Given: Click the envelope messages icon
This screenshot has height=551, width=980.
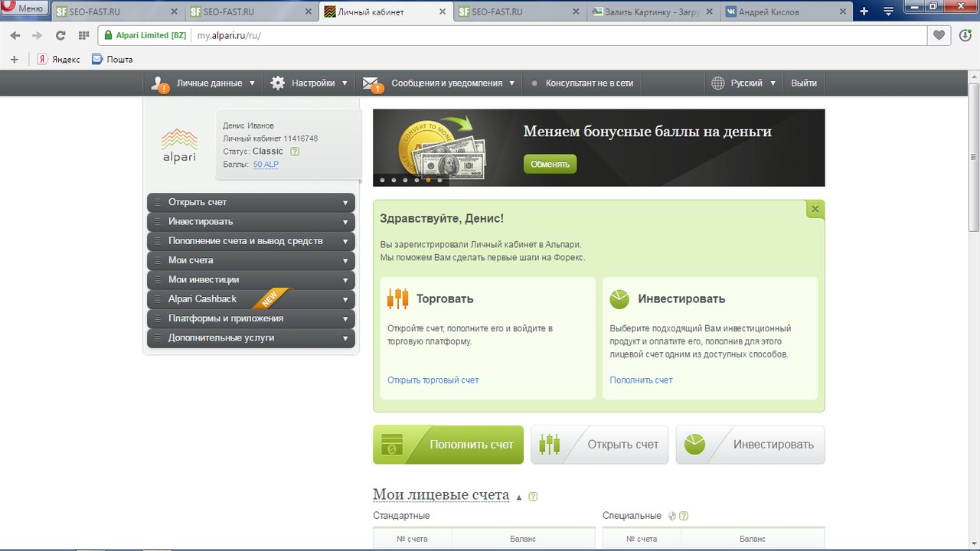Looking at the screenshot, I should click(x=371, y=83).
